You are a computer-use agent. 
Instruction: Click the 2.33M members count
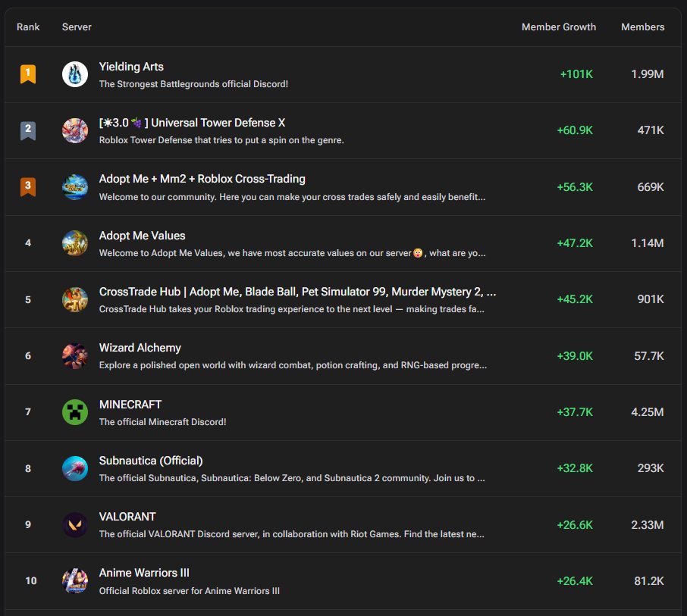(x=647, y=524)
